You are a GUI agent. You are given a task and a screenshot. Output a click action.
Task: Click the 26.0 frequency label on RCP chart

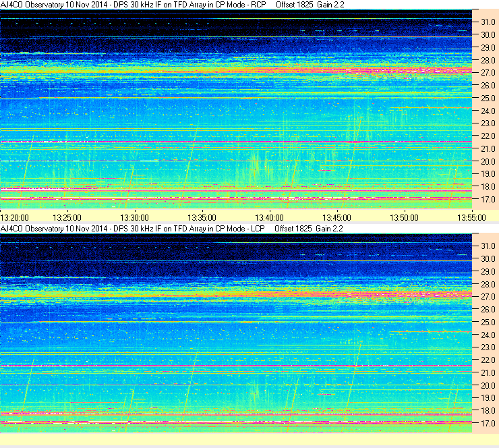488,86
